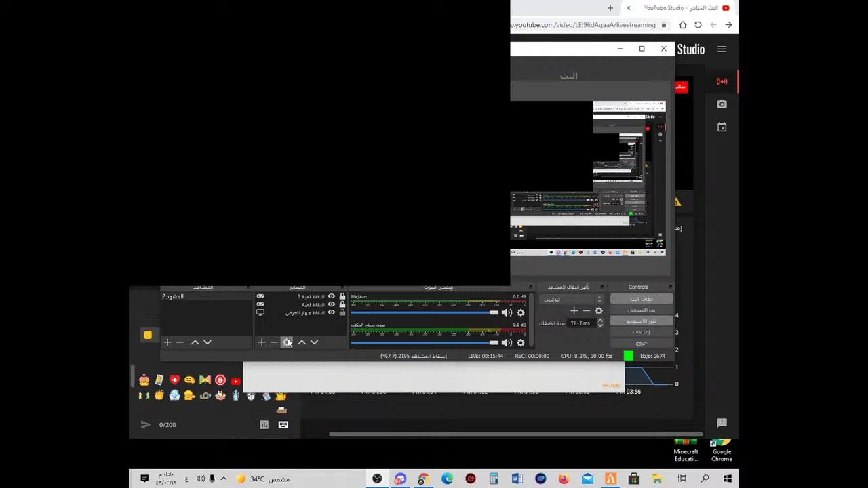Click Windows Start button on taskbar

point(728,479)
